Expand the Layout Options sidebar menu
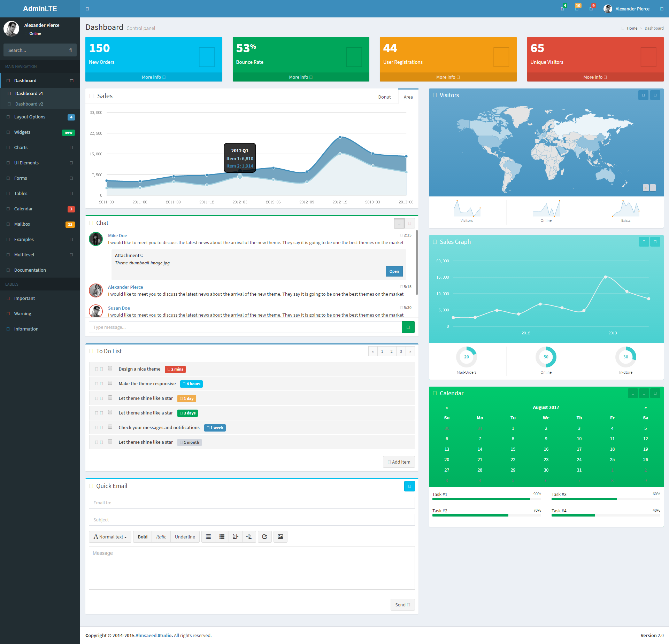The image size is (669, 644). point(40,117)
